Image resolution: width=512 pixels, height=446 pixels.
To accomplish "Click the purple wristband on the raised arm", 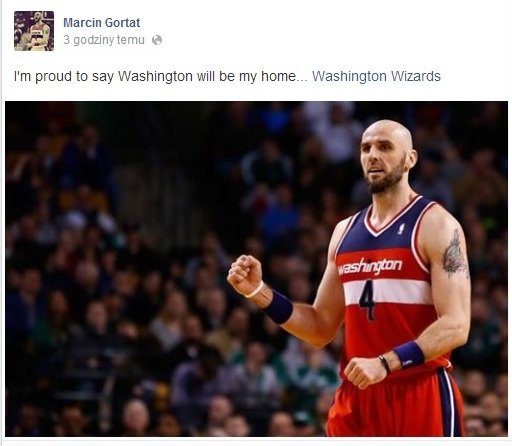I will click(278, 307).
